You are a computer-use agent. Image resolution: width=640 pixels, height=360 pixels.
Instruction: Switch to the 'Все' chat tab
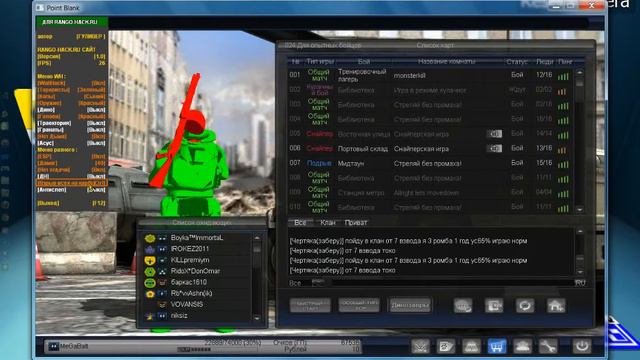coord(300,222)
